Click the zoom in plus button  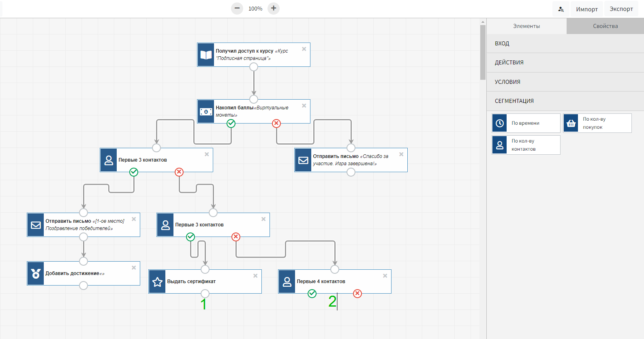pyautogui.click(x=274, y=9)
